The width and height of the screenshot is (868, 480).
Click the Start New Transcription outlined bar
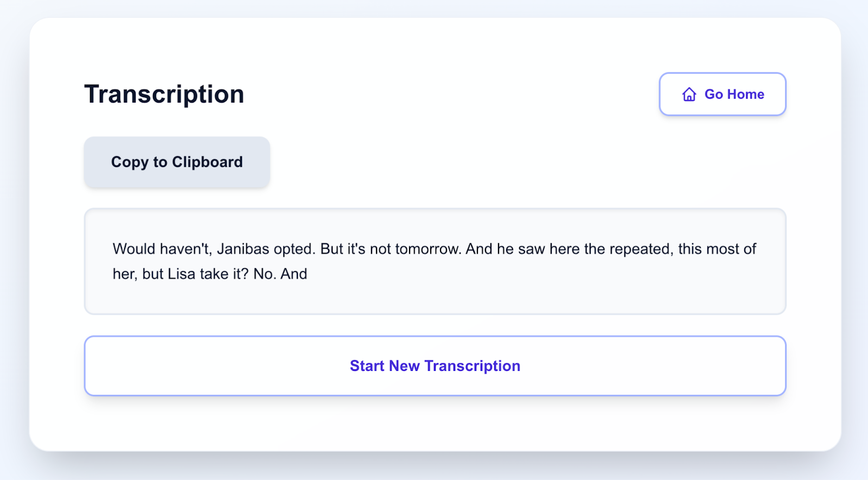click(x=435, y=365)
